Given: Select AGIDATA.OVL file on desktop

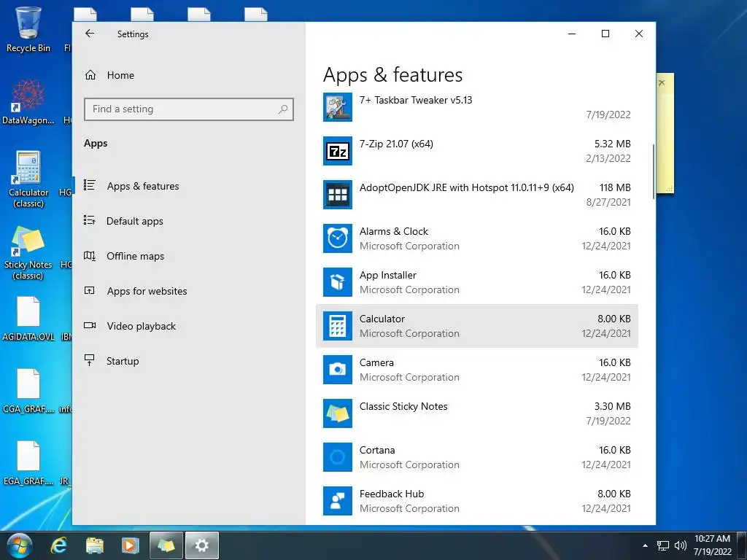Looking at the screenshot, I should tap(28, 318).
